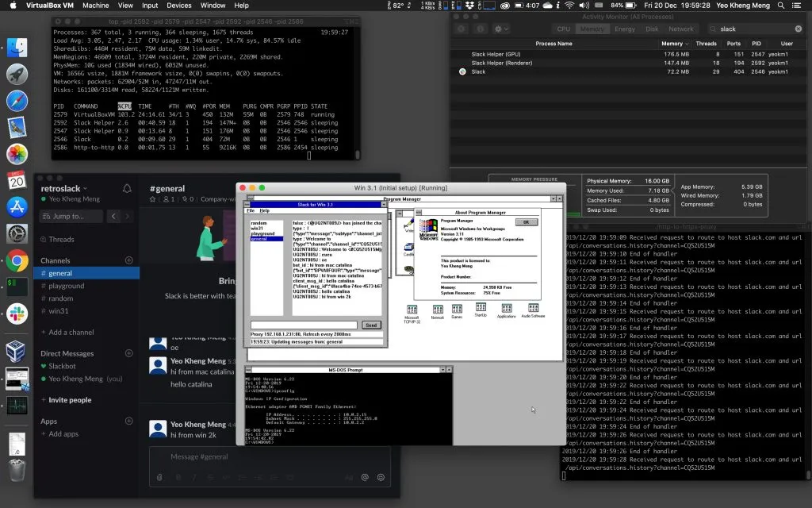Image resolution: width=812 pixels, height=508 pixels.
Task: Click the quit process X icon in Activity Monitor
Action: point(460,29)
